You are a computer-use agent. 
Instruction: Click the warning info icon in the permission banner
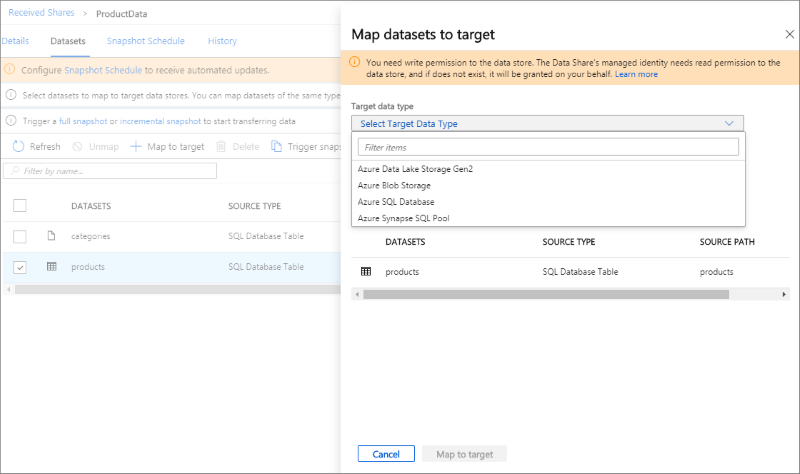pos(354,62)
